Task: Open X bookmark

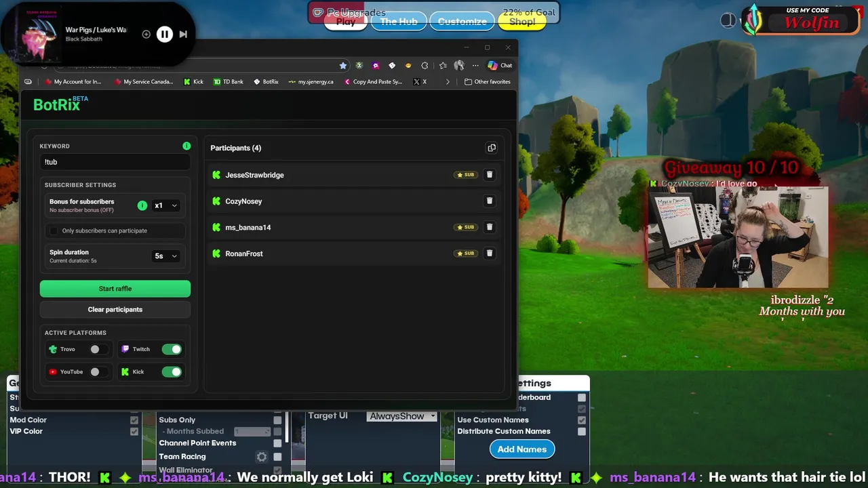Action: [420, 81]
